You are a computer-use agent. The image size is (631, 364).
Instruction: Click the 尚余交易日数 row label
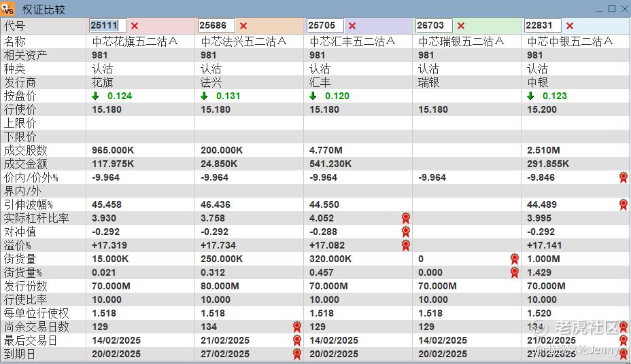click(x=36, y=327)
